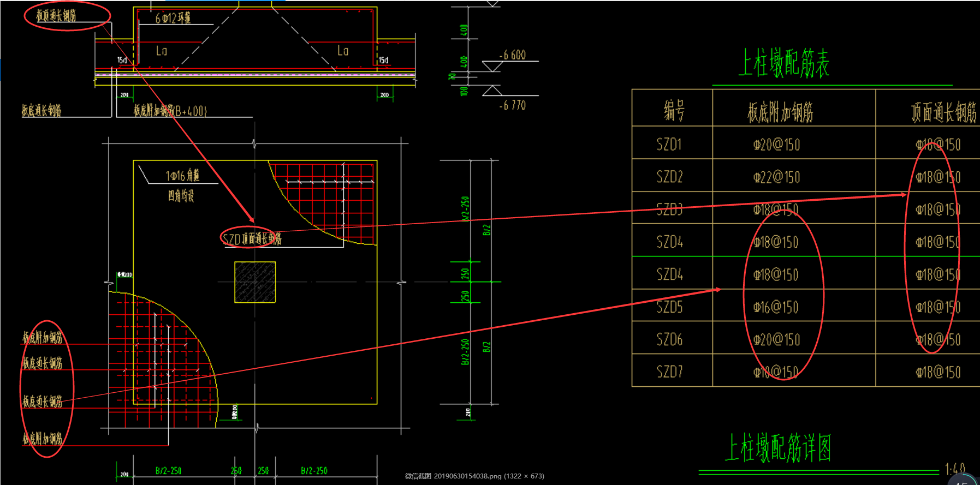Click Φ20@150 bottom rebar cell in SZD1 row
This screenshot has width=980, height=485.
point(776,145)
